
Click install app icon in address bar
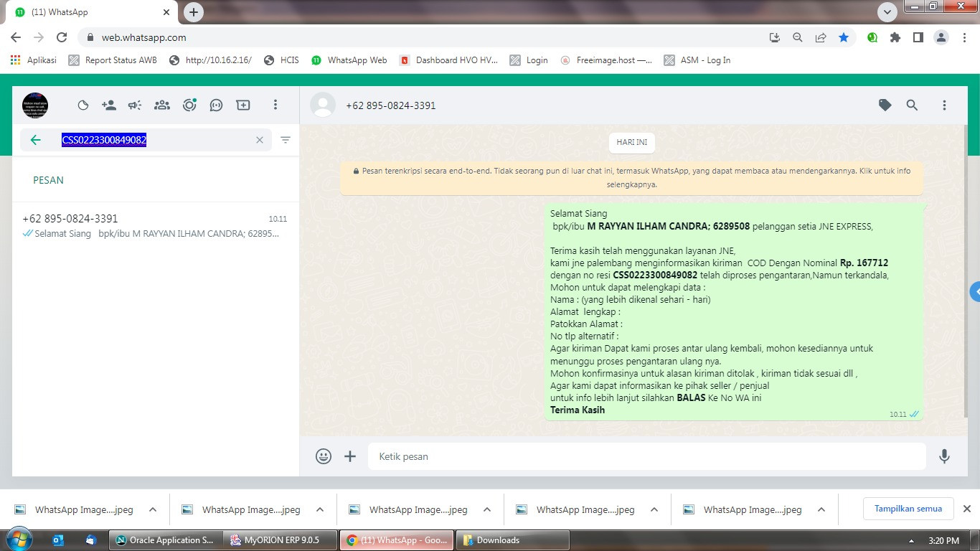[x=775, y=37]
